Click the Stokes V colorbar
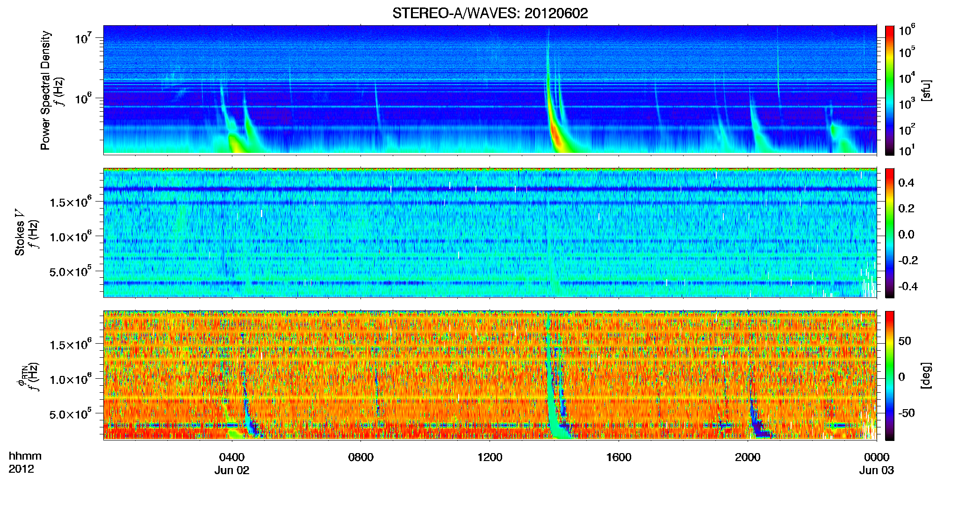 coord(890,233)
